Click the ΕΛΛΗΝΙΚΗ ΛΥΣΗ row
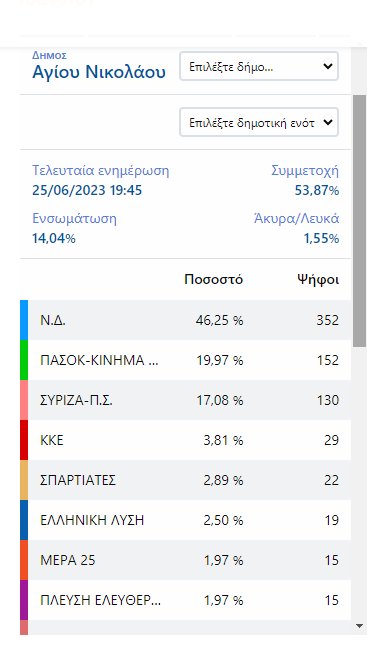The width and height of the screenshot is (367, 662). coord(185,520)
